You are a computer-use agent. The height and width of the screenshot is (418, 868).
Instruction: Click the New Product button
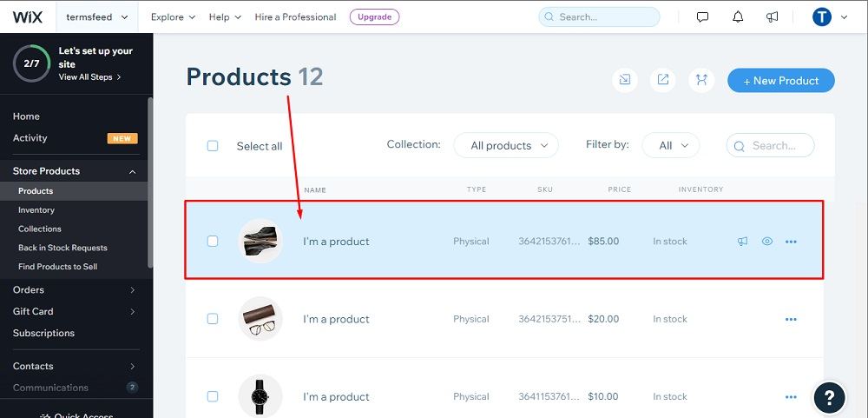[781, 80]
